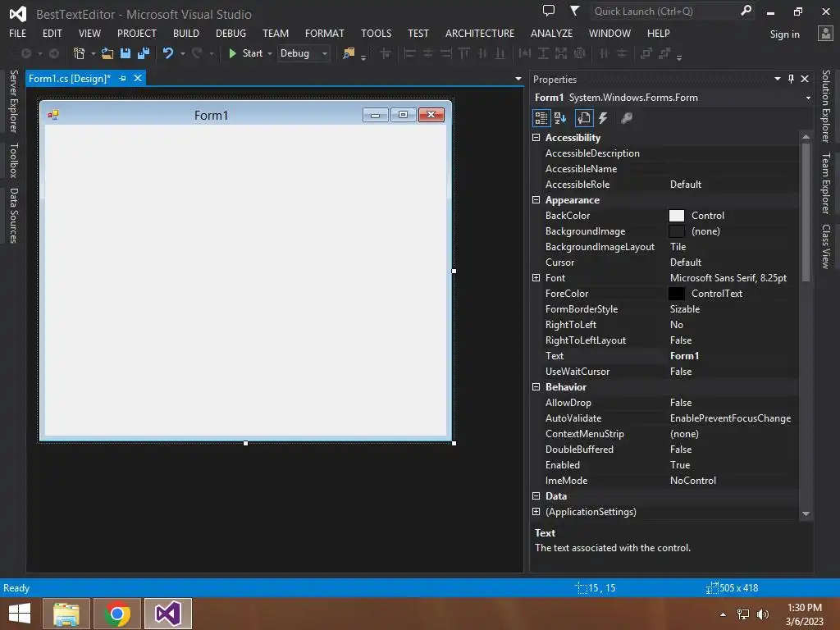Image resolution: width=840 pixels, height=630 pixels.
Task: Open the document tab list dropdown arrow
Action: 518,79
